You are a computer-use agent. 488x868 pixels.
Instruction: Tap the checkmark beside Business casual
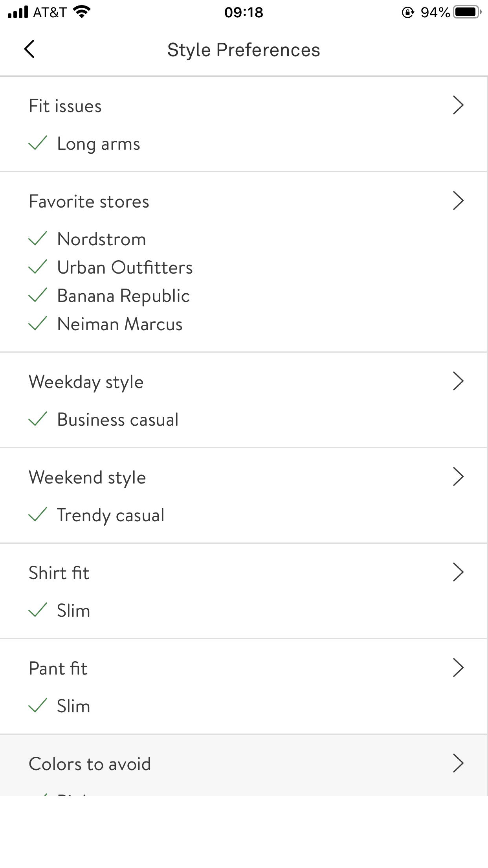(38, 419)
